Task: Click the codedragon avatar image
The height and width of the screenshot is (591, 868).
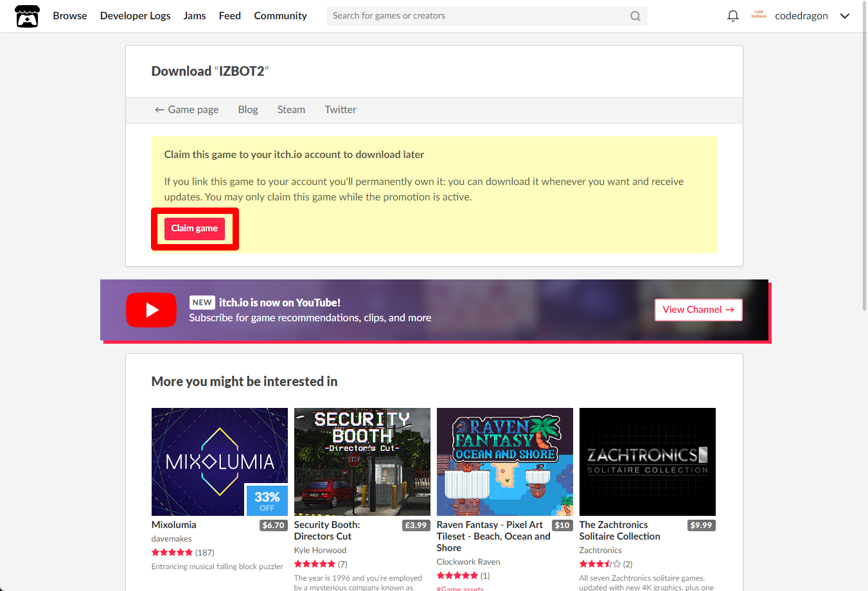Action: click(x=759, y=15)
